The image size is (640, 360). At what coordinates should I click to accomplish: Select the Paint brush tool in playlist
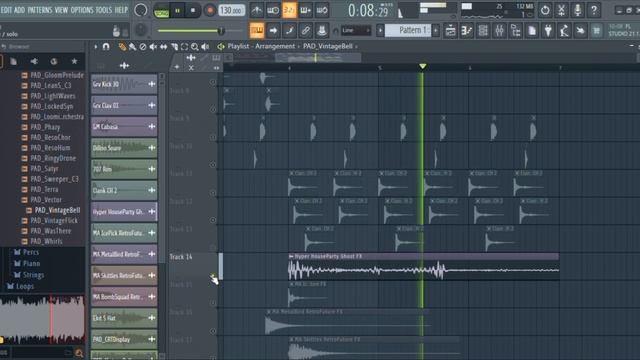tap(132, 47)
